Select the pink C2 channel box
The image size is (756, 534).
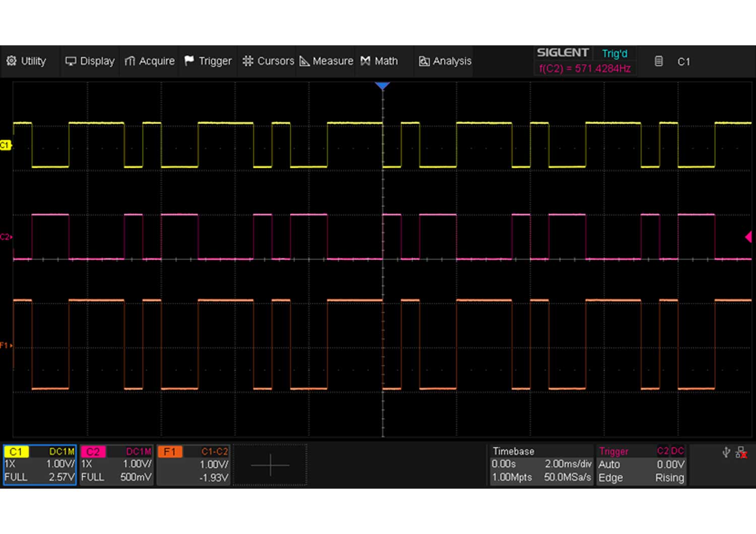(116, 464)
